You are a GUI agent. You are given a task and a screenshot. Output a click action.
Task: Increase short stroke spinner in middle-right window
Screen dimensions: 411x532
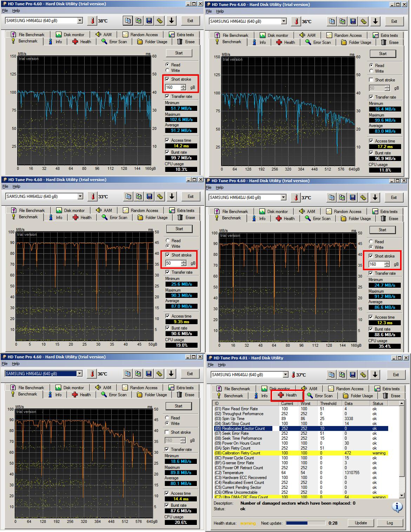pyautogui.click(x=387, y=263)
